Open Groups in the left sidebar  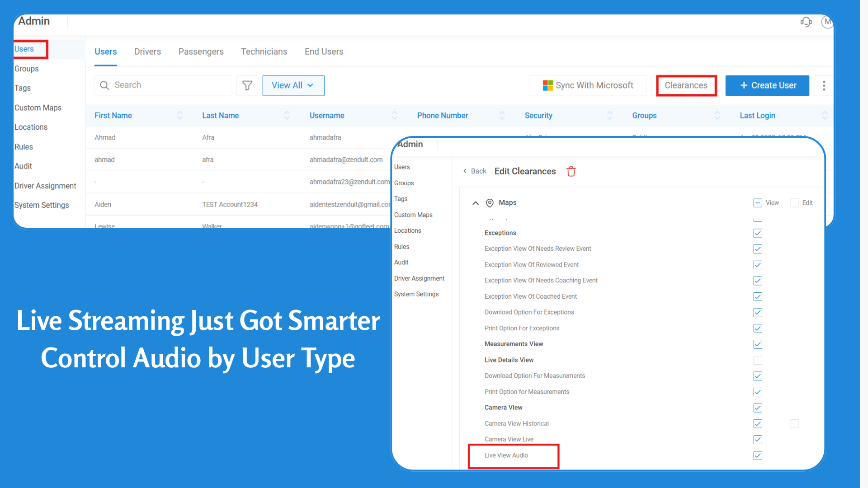[26, 69]
